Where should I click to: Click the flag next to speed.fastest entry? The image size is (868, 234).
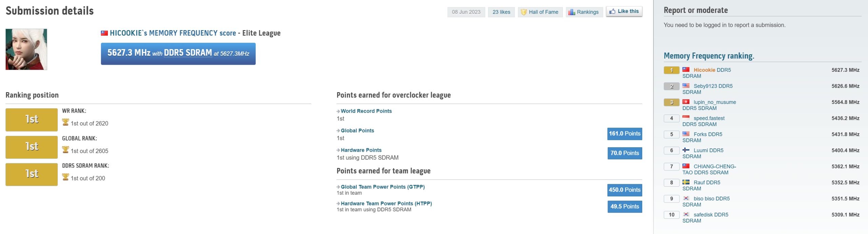[x=686, y=118]
